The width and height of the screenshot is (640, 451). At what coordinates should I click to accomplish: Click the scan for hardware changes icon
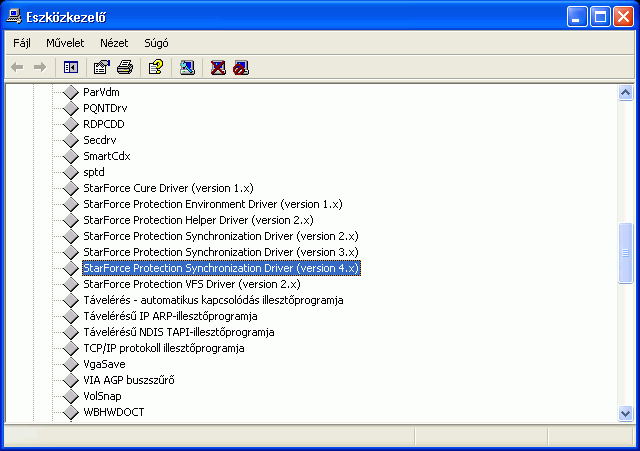(x=187, y=68)
